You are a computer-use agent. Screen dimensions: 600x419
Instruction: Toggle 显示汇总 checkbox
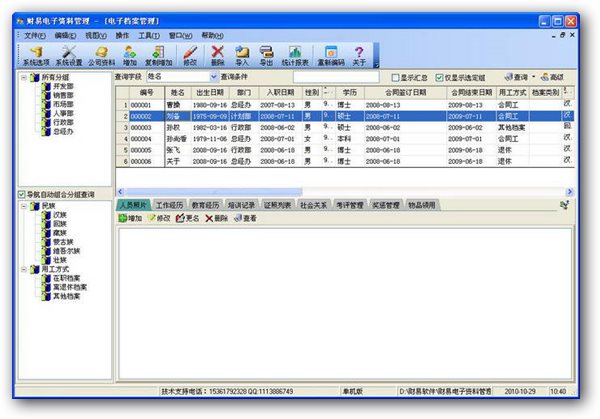point(396,78)
